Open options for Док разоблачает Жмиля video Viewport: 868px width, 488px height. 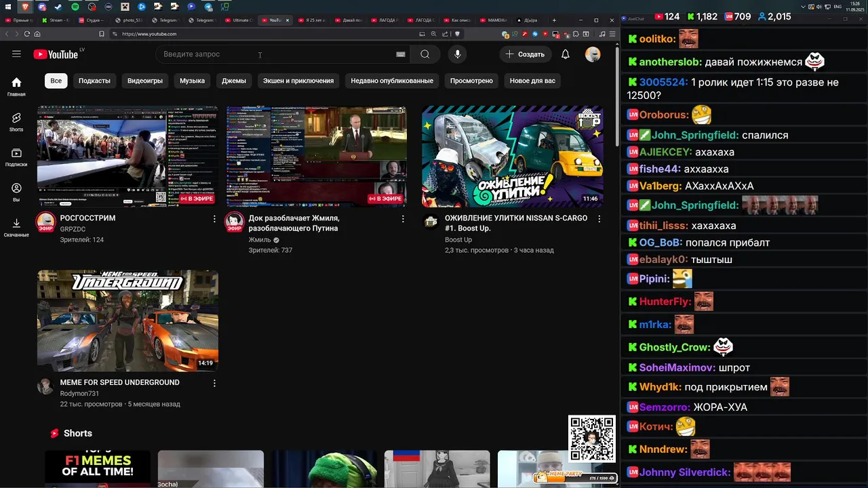click(x=403, y=219)
